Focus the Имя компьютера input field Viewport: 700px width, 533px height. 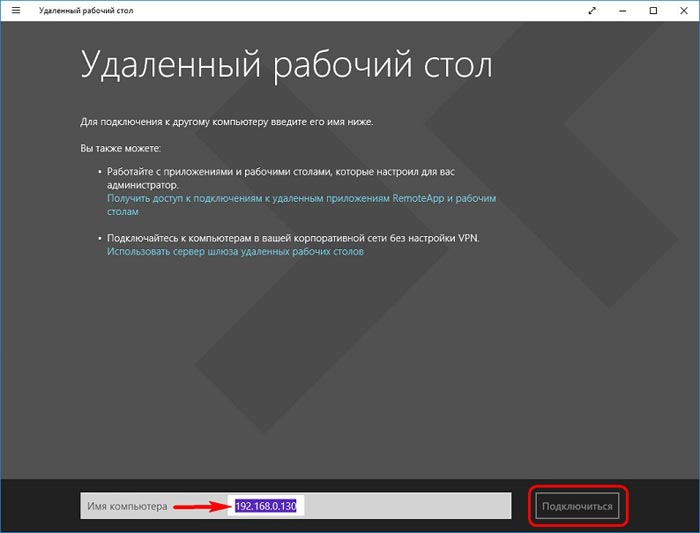[x=296, y=506]
